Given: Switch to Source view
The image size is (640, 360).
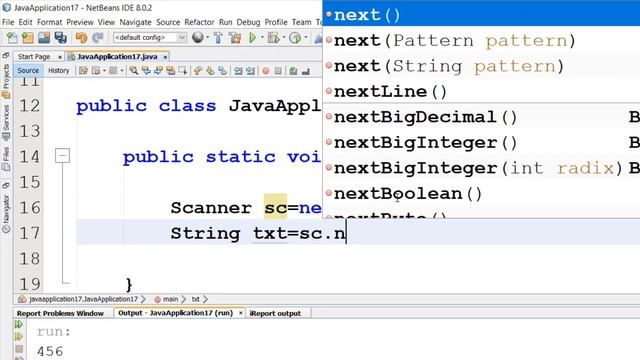Looking at the screenshot, I should [x=28, y=71].
